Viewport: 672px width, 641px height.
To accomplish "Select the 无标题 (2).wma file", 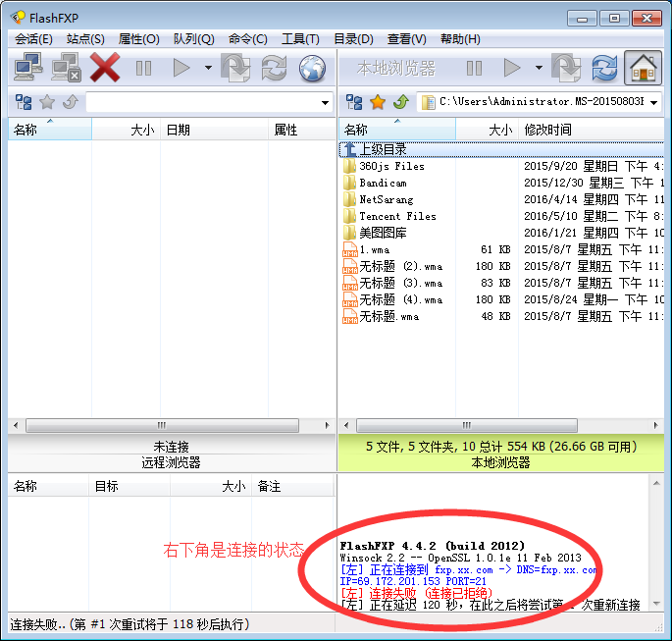I will (501, 266).
